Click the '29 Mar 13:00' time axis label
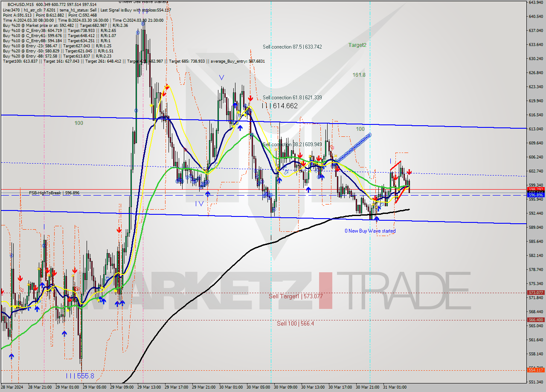The height and width of the screenshot is (392, 546). click(149, 387)
